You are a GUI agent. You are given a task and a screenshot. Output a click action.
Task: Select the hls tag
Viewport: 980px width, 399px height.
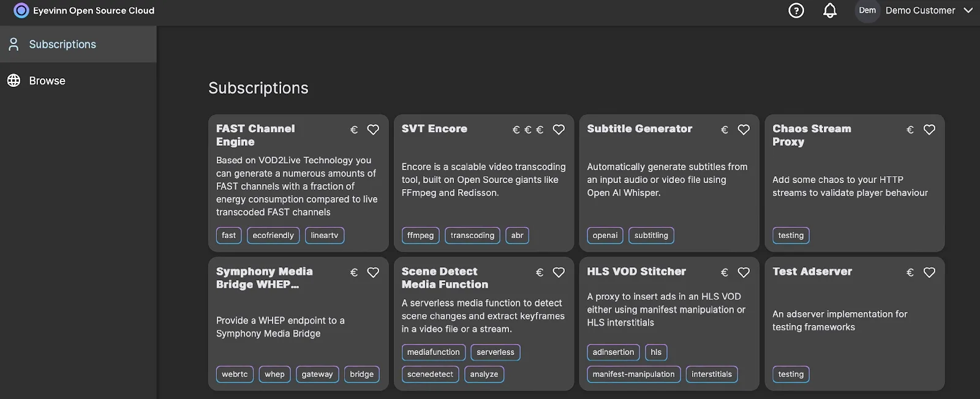[x=656, y=352]
